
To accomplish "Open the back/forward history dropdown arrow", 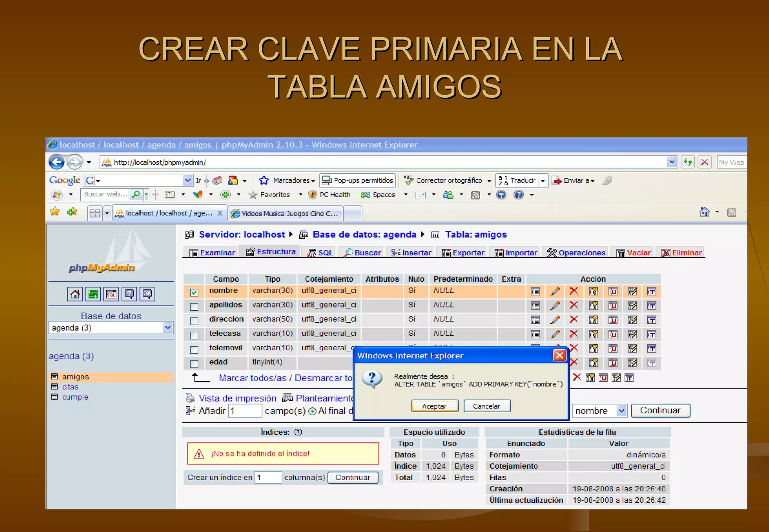I will click(x=89, y=162).
